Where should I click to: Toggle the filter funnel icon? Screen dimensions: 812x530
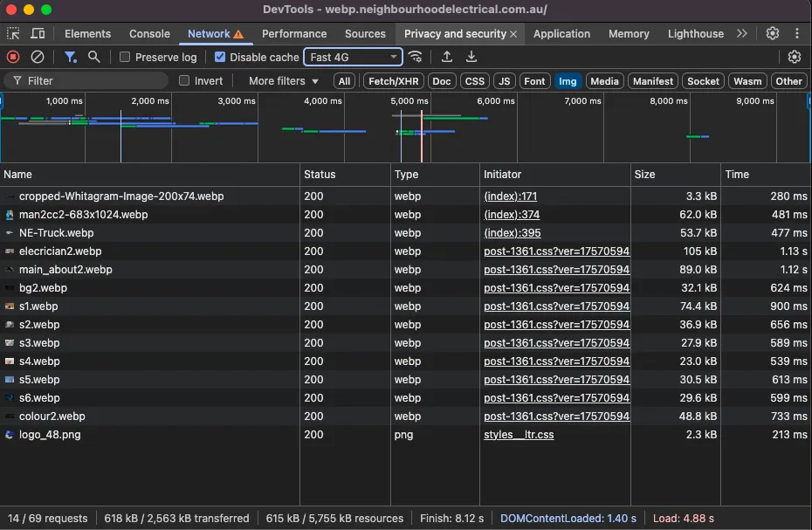[x=70, y=57]
